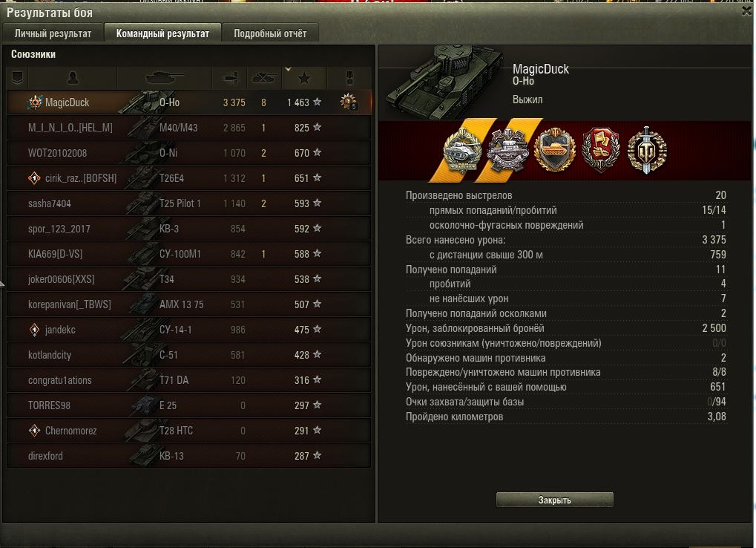This screenshot has height=548, width=756.
Task: Select the silver tank medal with yellow stripe
Action: pos(507,151)
